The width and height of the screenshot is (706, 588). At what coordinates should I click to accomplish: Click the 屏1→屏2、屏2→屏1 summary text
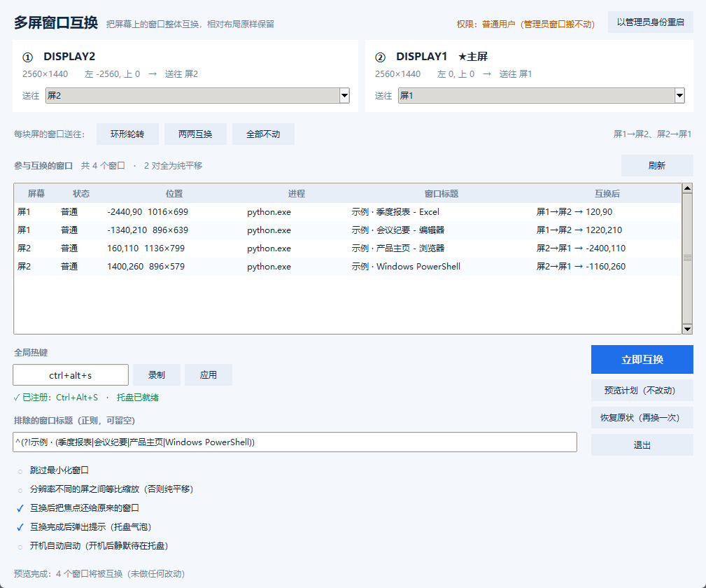point(652,134)
